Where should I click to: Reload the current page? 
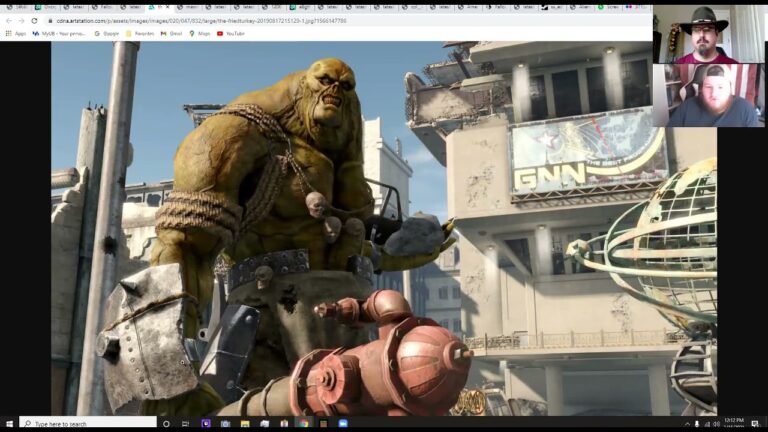pos(34,21)
